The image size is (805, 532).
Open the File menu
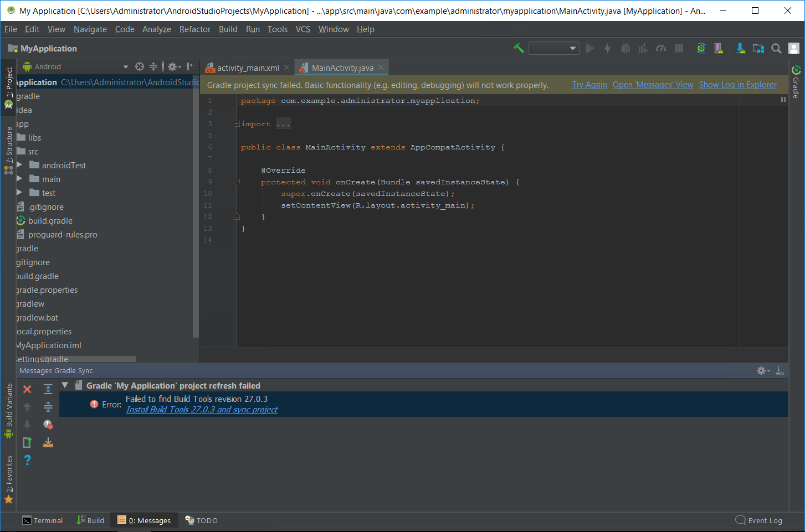point(11,29)
